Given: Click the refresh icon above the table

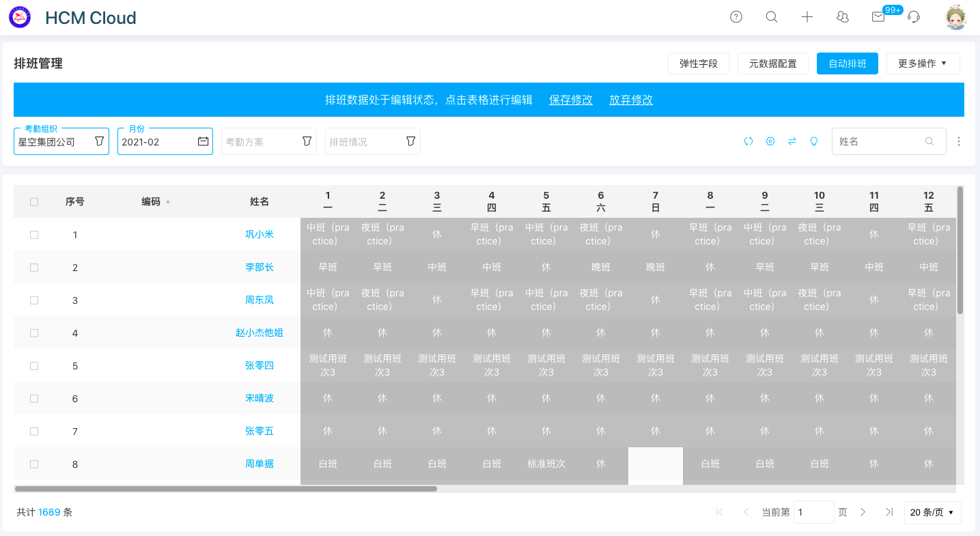Looking at the screenshot, I should (748, 141).
